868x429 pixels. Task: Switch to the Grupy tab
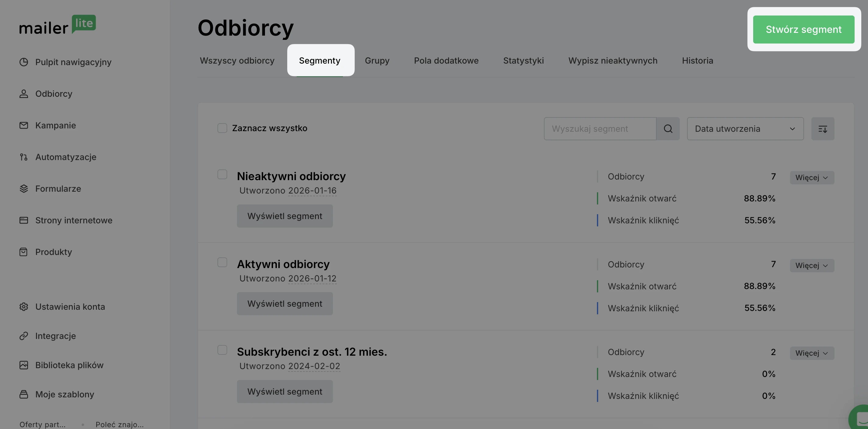click(x=377, y=61)
